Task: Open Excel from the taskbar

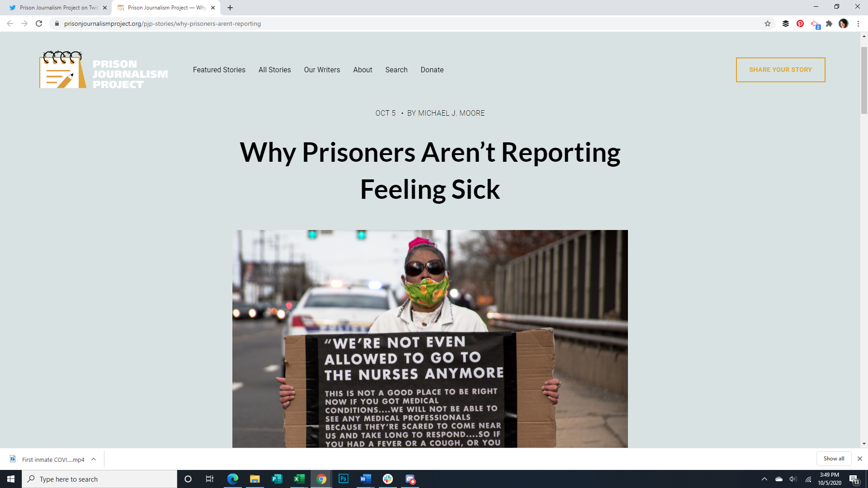Action: pos(299,479)
